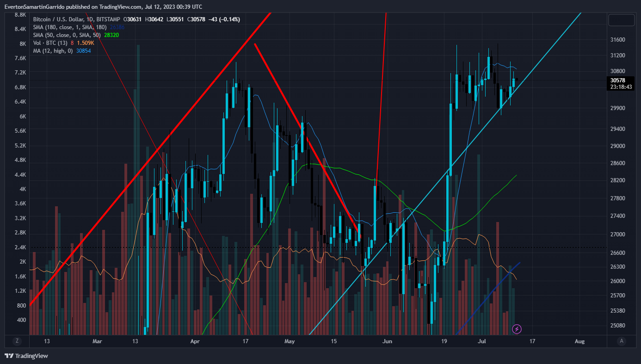The width and height of the screenshot is (641, 364).
Task: Click the SMA 50 value 28320
Action: [111, 35]
